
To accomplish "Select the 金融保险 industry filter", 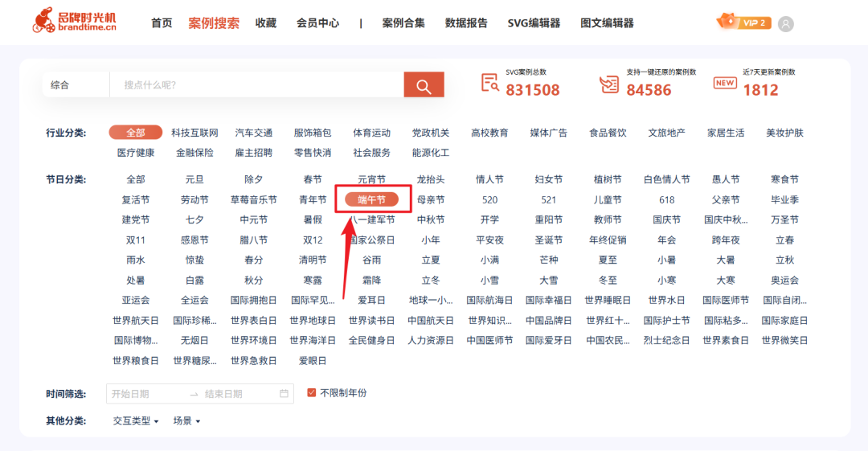I will pos(194,153).
